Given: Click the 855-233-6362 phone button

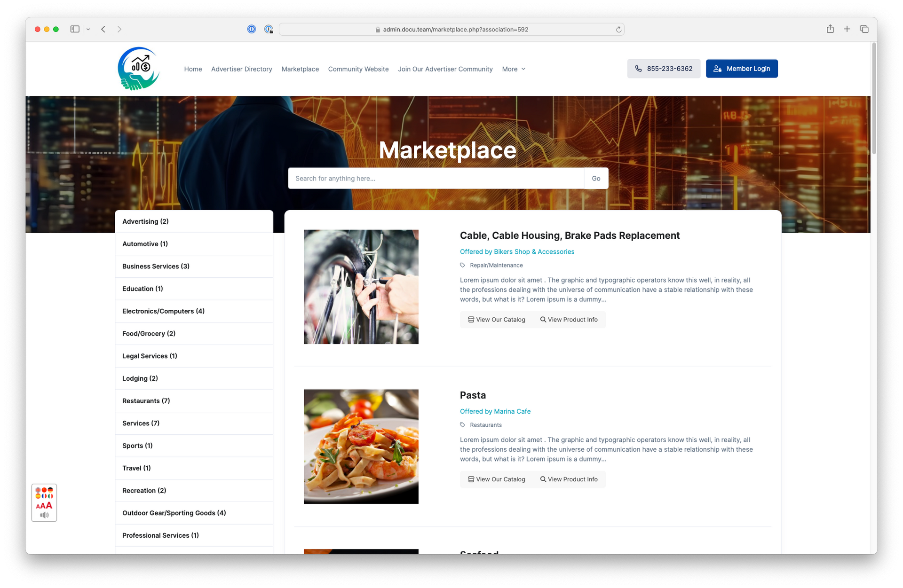Looking at the screenshot, I should pyautogui.click(x=664, y=69).
